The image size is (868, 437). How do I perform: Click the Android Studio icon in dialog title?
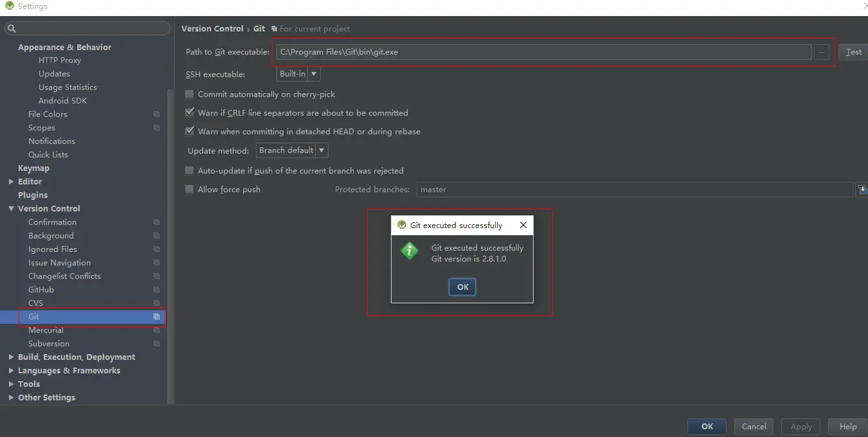pos(402,225)
